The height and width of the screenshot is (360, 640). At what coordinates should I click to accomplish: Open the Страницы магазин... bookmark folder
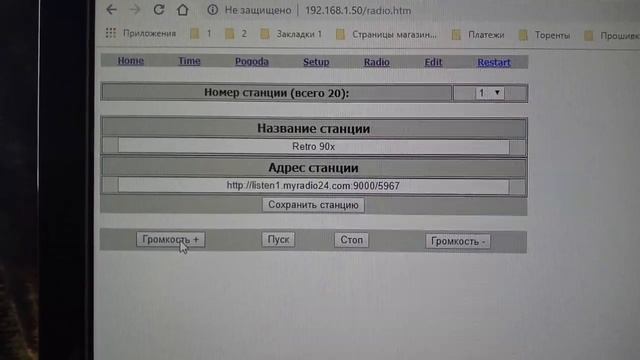pos(387,34)
